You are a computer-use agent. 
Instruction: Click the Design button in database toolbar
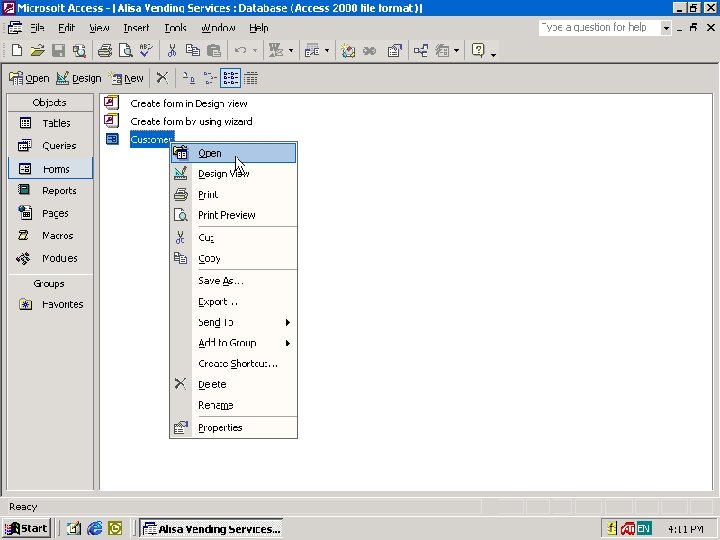[79, 79]
